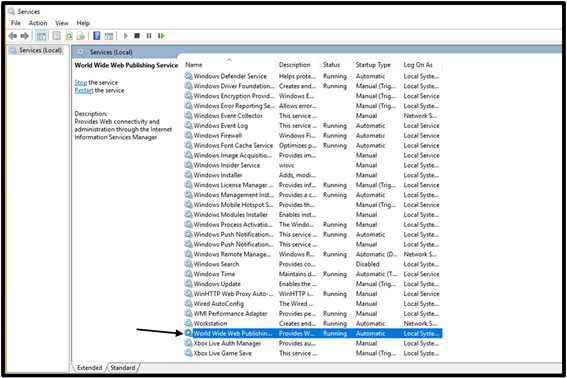Select Windows Remote Management row
Screen dimensions: 567x378
pyautogui.click(x=313, y=254)
